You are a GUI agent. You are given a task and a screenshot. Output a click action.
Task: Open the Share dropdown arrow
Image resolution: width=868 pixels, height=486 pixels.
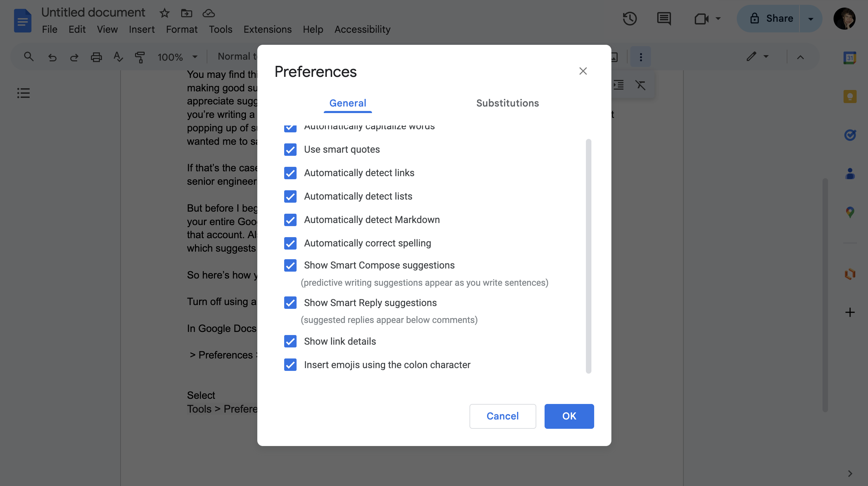click(x=810, y=19)
